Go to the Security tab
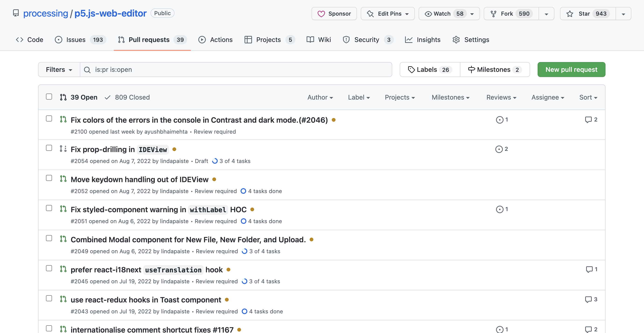This screenshot has height=333, width=644. [368, 40]
